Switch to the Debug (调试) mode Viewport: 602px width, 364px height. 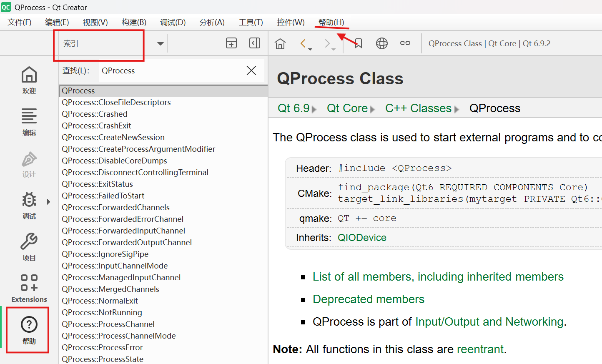pos(29,205)
